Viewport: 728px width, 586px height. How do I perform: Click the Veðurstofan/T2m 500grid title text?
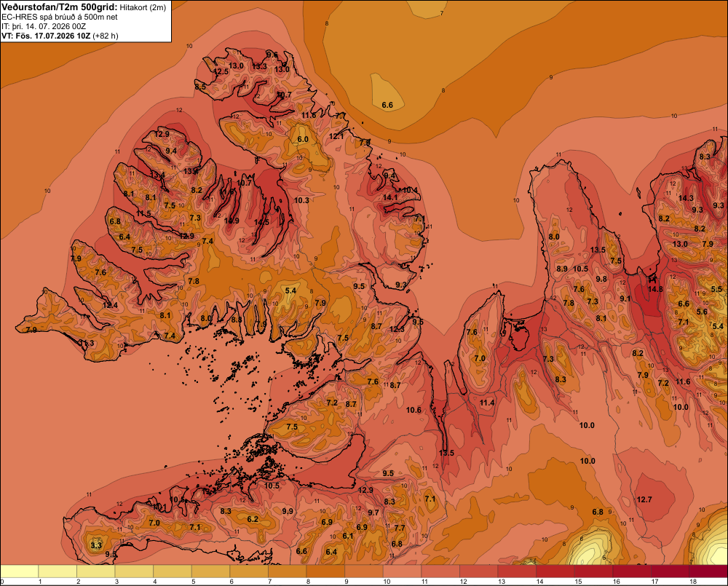[x=59, y=7]
